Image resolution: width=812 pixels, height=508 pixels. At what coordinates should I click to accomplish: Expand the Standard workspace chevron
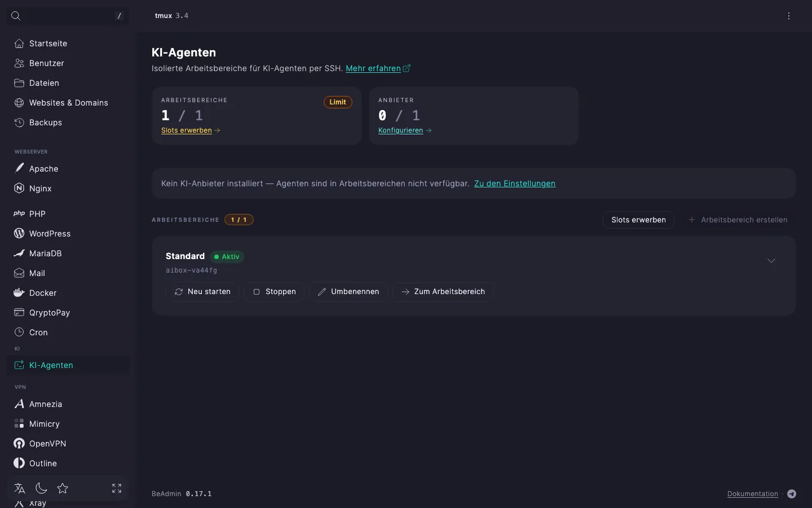coord(771,261)
